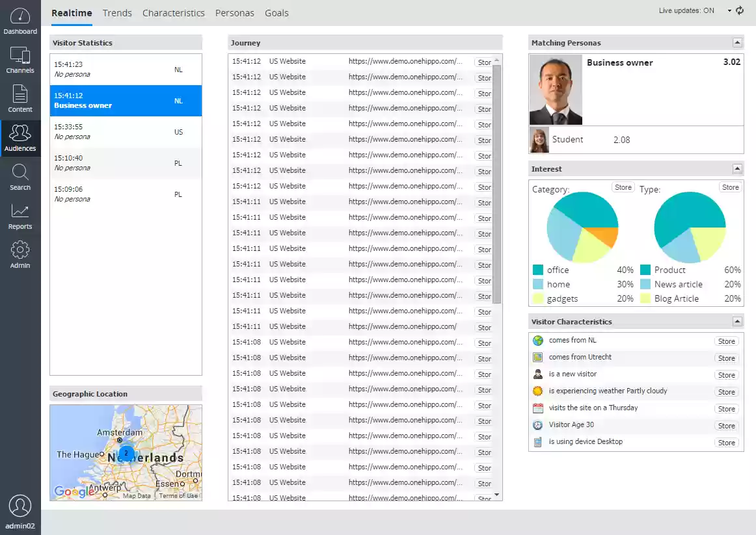
Task: Collapse the Visitor Characteristics panel
Action: coord(736,322)
